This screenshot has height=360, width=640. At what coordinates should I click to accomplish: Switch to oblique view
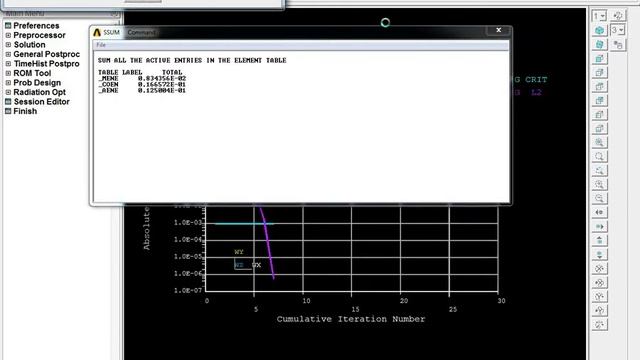point(599,44)
